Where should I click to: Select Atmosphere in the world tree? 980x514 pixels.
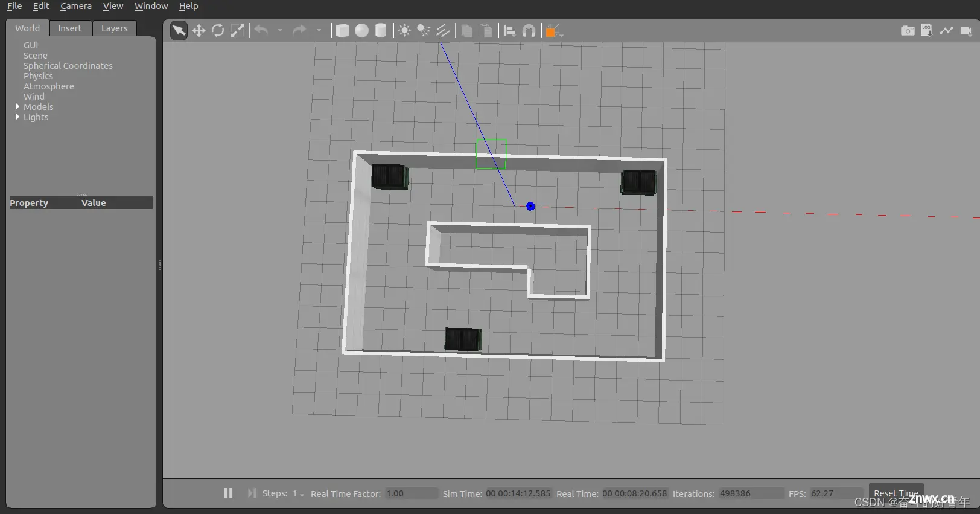[x=49, y=86]
